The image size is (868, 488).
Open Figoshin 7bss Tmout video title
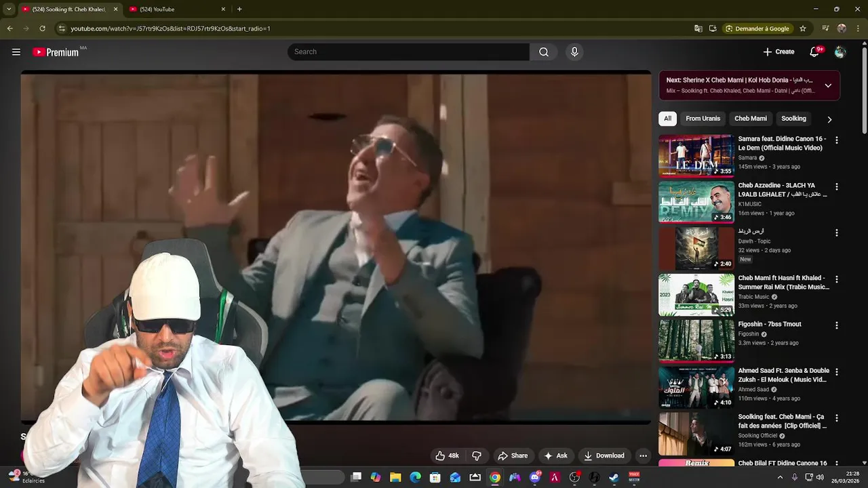tap(770, 325)
